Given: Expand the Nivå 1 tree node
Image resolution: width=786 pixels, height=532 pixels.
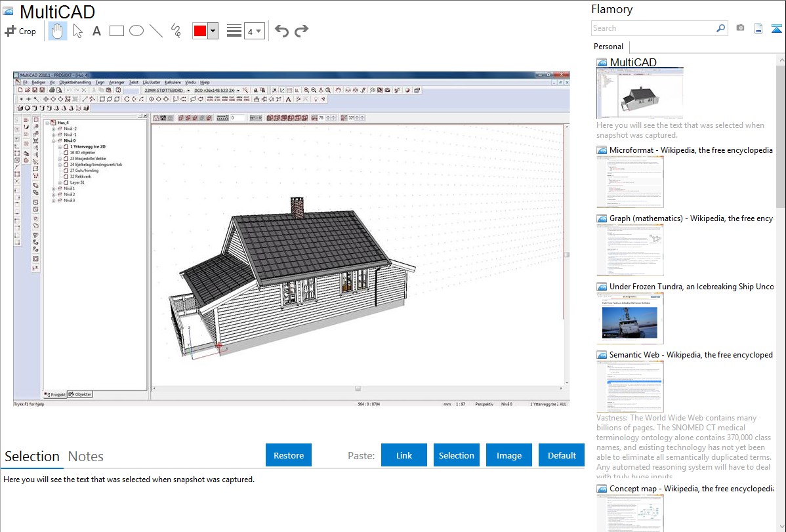Looking at the screenshot, I should 53,188.
